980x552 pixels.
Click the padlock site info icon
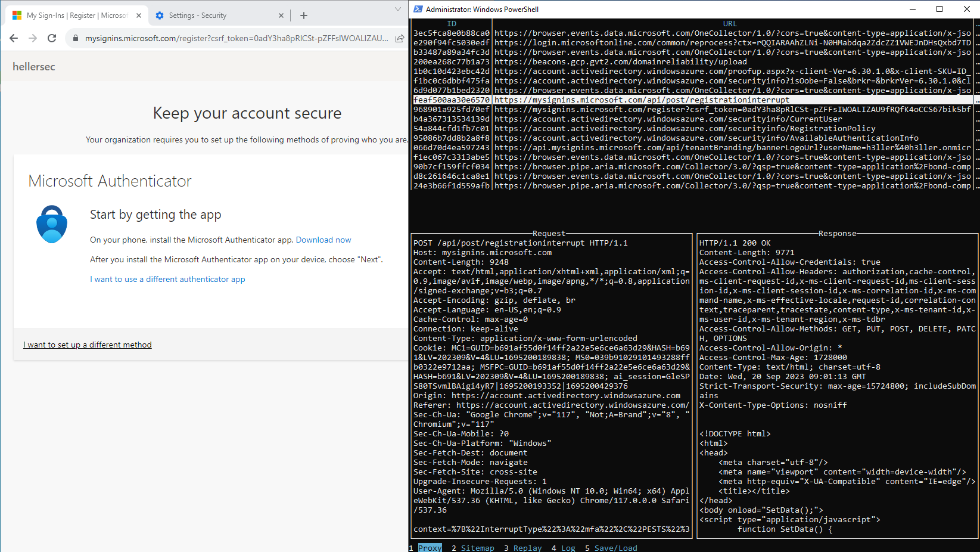pos(75,38)
